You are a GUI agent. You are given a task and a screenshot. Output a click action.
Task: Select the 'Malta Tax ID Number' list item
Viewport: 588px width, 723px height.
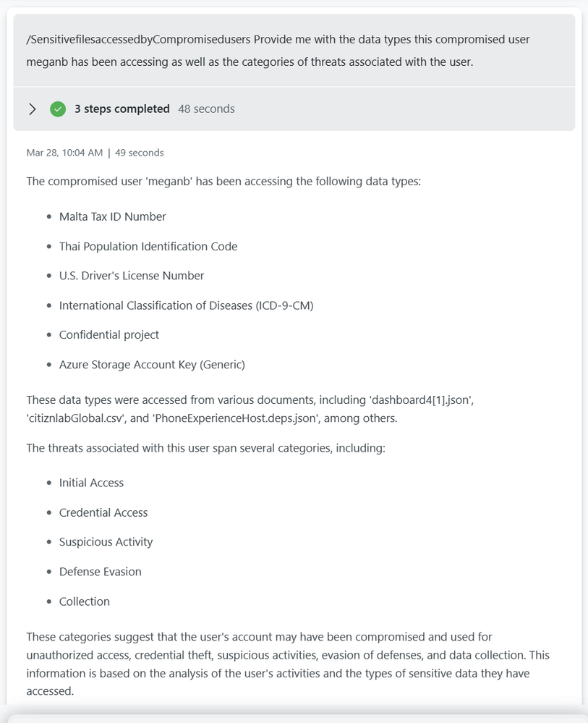[112, 216]
